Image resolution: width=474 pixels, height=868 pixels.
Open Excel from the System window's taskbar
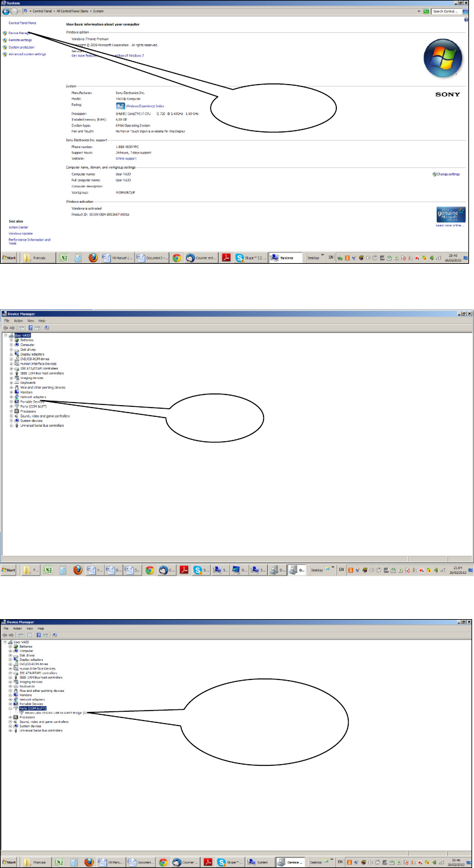pyautogui.click(x=63, y=258)
